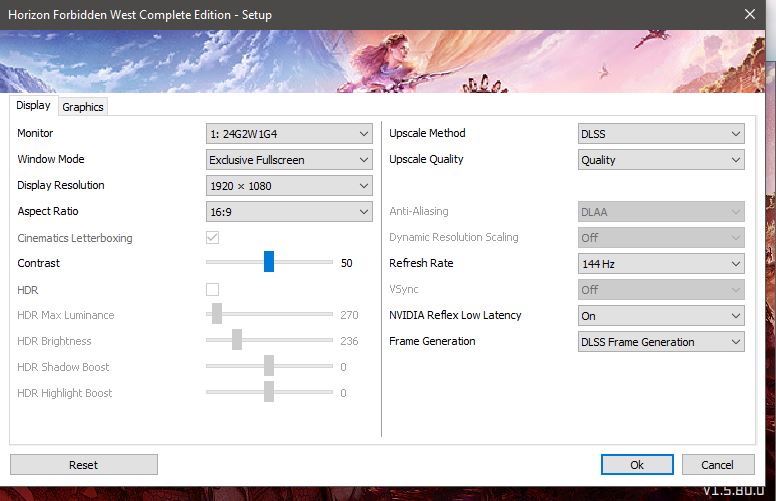Image resolution: width=776 pixels, height=501 pixels.
Task: Click the HDR Brightness value 236
Action: tap(349, 341)
